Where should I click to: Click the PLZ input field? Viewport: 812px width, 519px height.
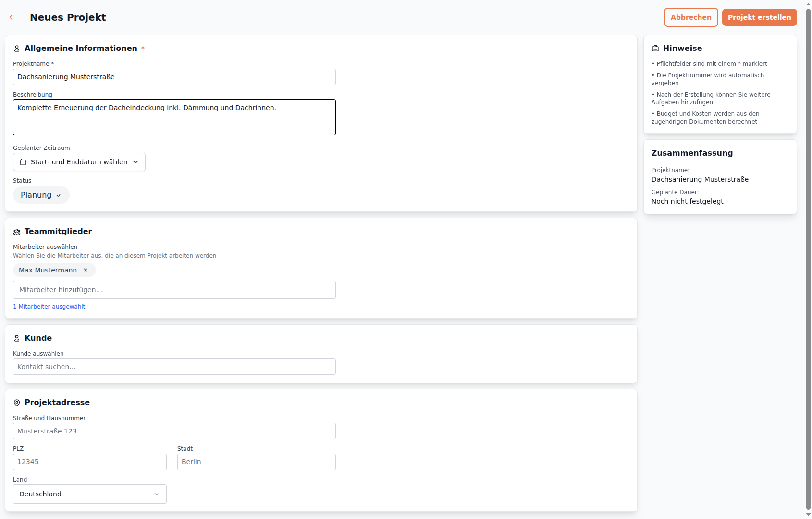[x=90, y=462]
